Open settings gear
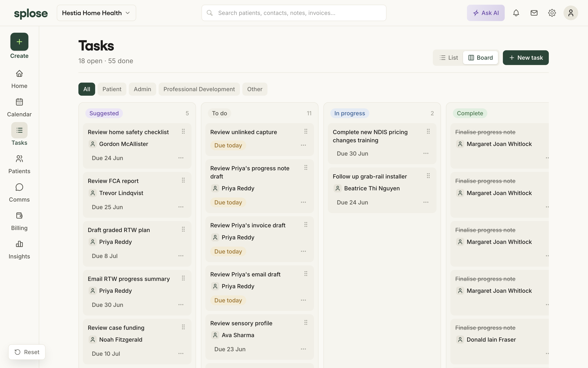Viewport: 588px width, 368px height. pos(552,13)
